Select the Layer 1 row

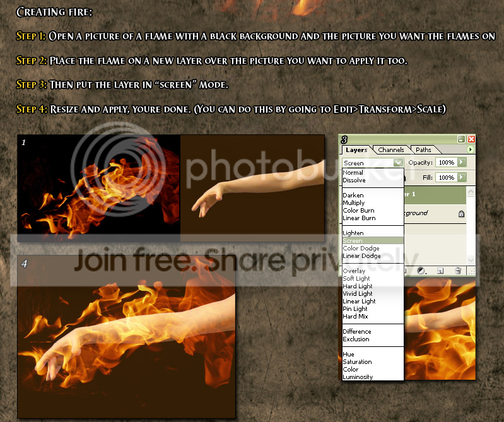pyautogui.click(x=435, y=195)
